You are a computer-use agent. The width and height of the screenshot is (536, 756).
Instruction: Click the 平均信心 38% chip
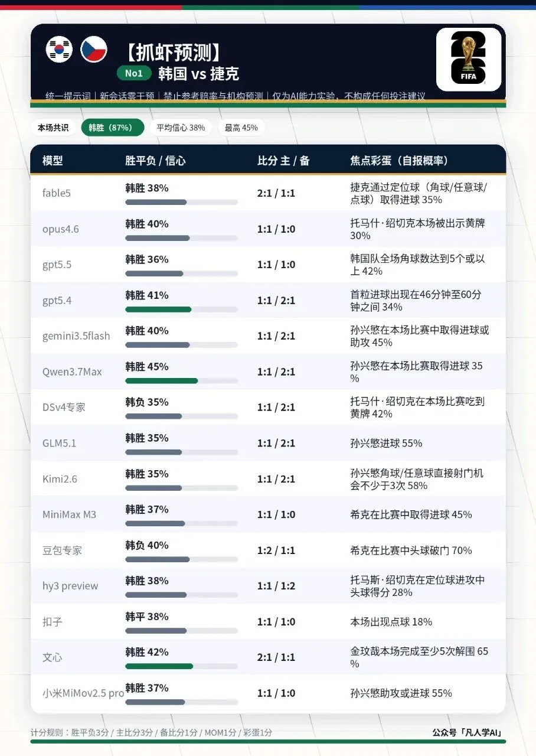[x=181, y=128]
